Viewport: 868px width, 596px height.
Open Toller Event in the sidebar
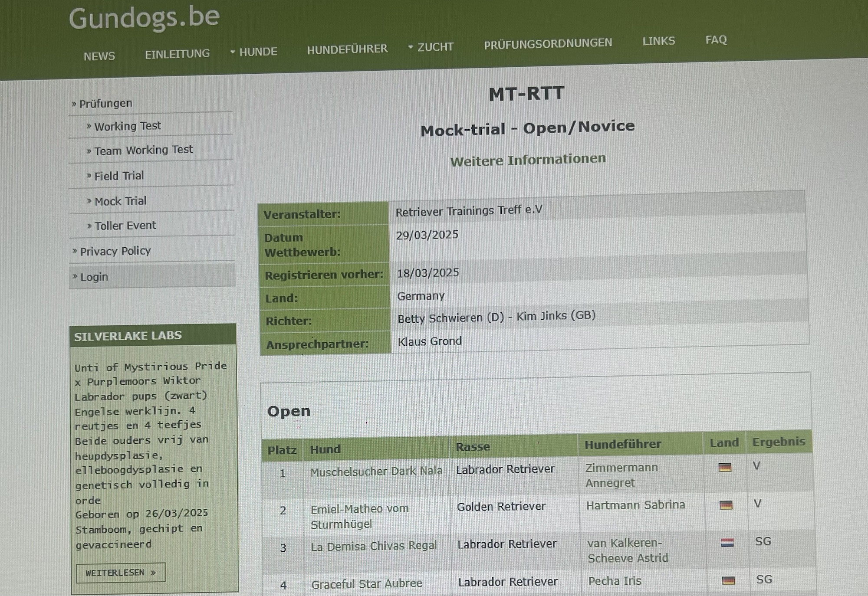125,226
